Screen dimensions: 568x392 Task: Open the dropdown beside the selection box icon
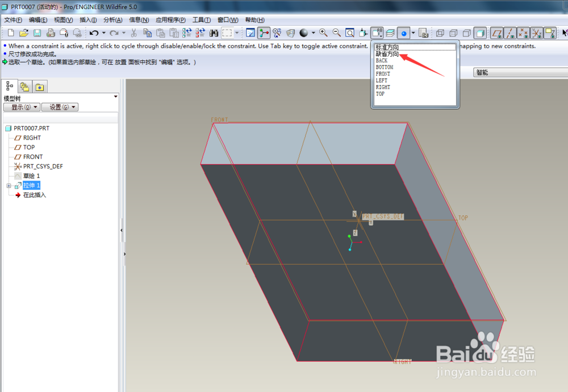[x=237, y=33]
